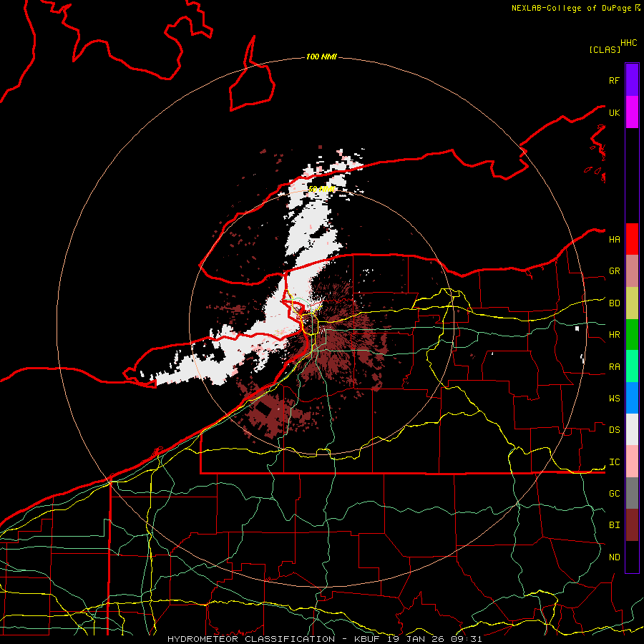The image size is (644, 644).
Task: Select the GR legend color block
Action: coord(632,270)
